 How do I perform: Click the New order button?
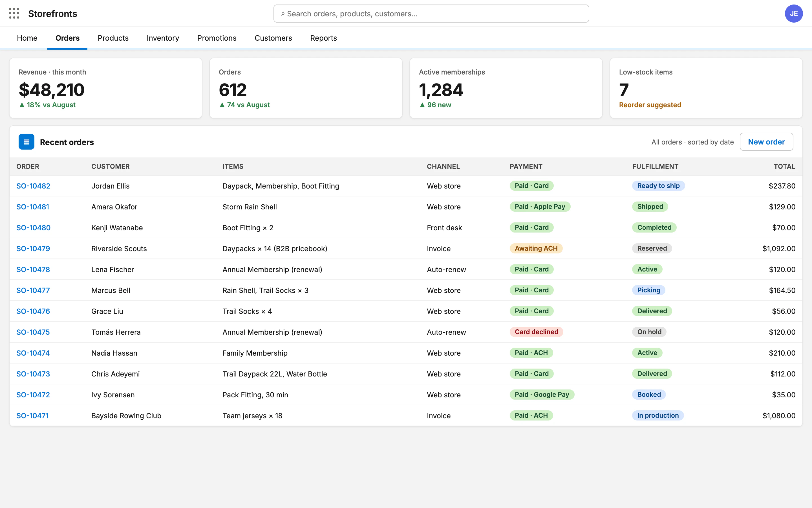click(x=766, y=142)
